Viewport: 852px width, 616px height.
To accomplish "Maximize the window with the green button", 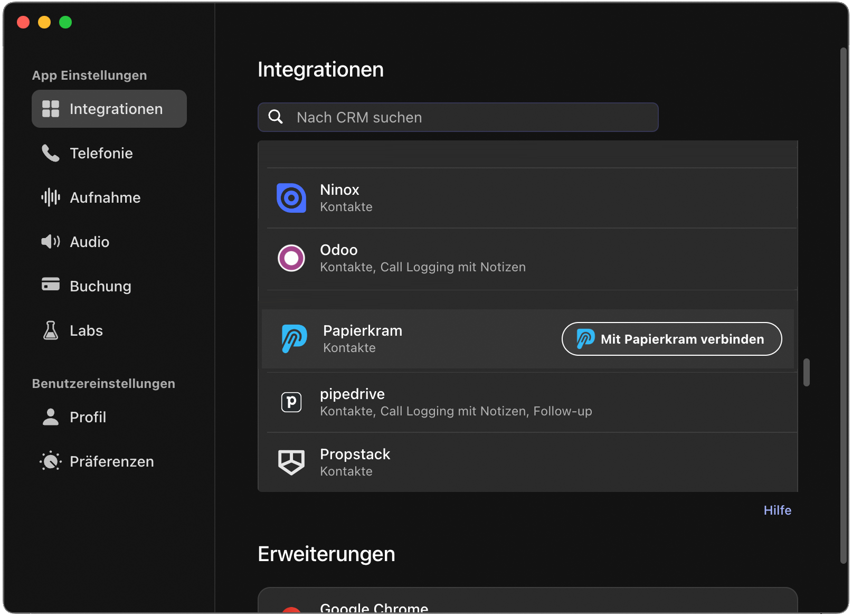I will (x=65, y=22).
